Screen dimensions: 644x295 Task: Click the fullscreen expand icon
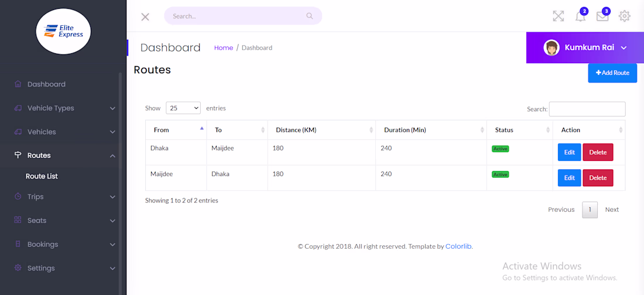(559, 16)
